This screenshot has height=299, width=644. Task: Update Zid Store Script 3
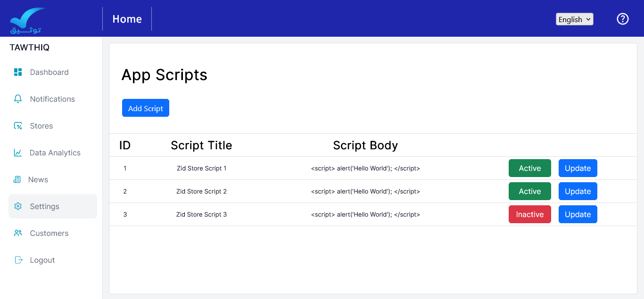point(578,214)
